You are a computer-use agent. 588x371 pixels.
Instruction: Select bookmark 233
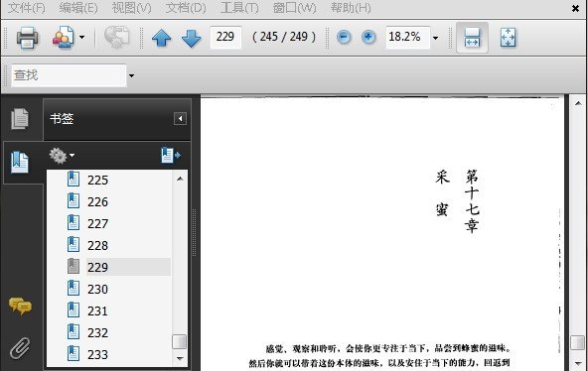point(98,354)
